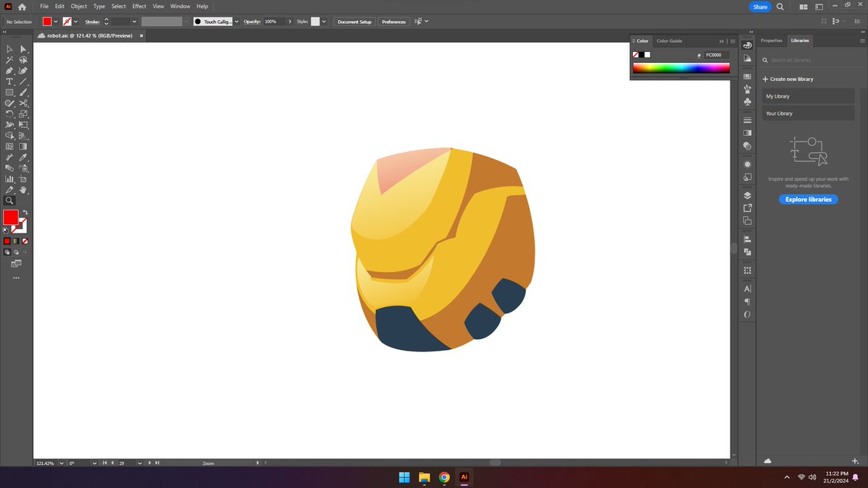
Task: Select the Rotate tool
Action: click(x=9, y=114)
